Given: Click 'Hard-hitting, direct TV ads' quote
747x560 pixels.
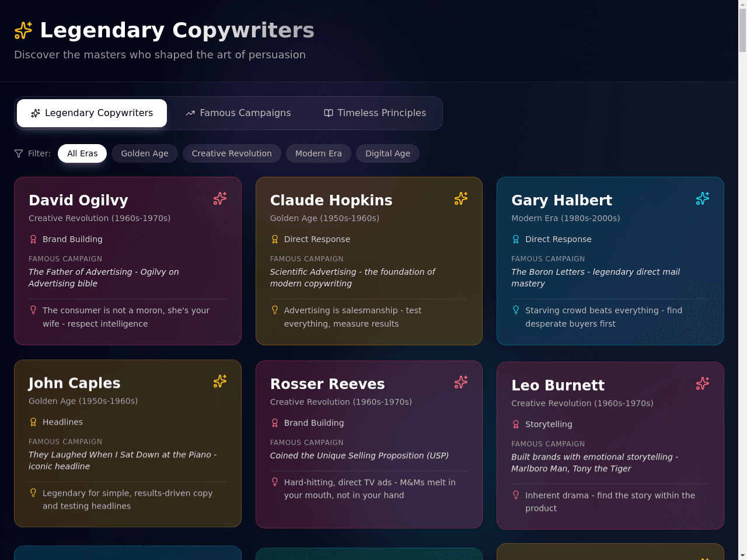Looking at the screenshot, I should pos(369,489).
